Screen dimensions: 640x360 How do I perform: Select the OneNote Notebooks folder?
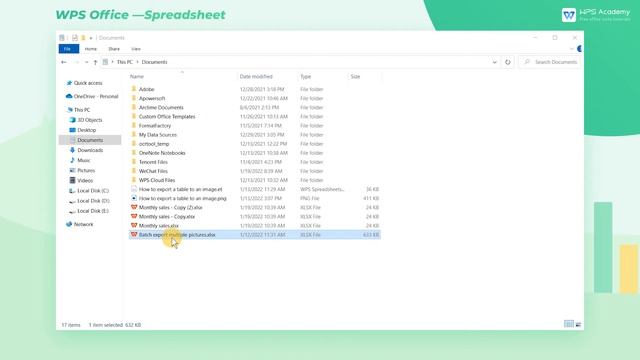[x=162, y=153]
